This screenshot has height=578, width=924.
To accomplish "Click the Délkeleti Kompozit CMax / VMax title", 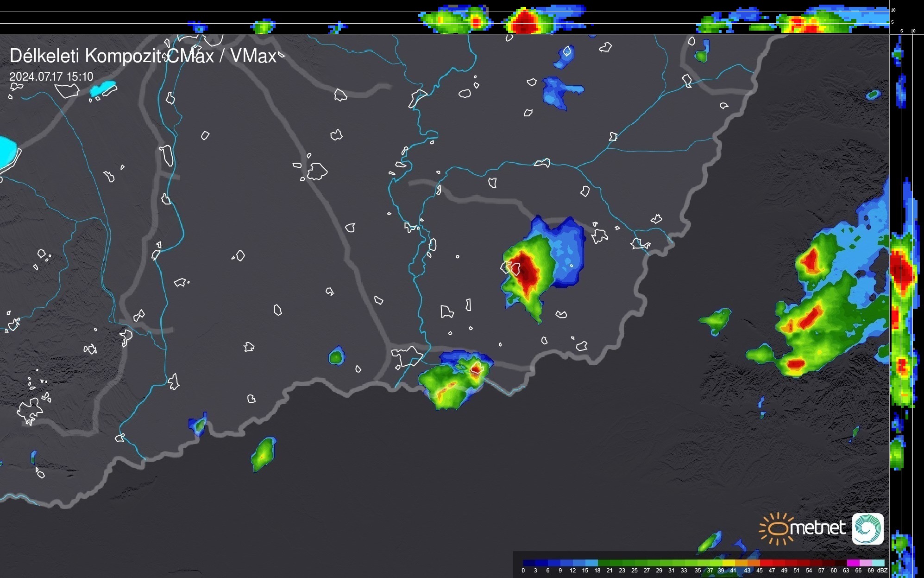I will tap(143, 56).
